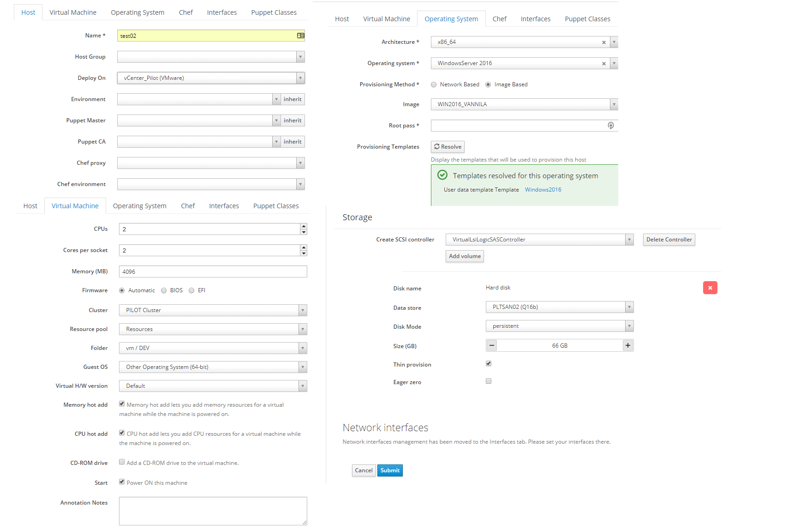Screen dimensions: 812x530
Task: Enable CD-ROM drive checkbox
Action: (x=122, y=462)
